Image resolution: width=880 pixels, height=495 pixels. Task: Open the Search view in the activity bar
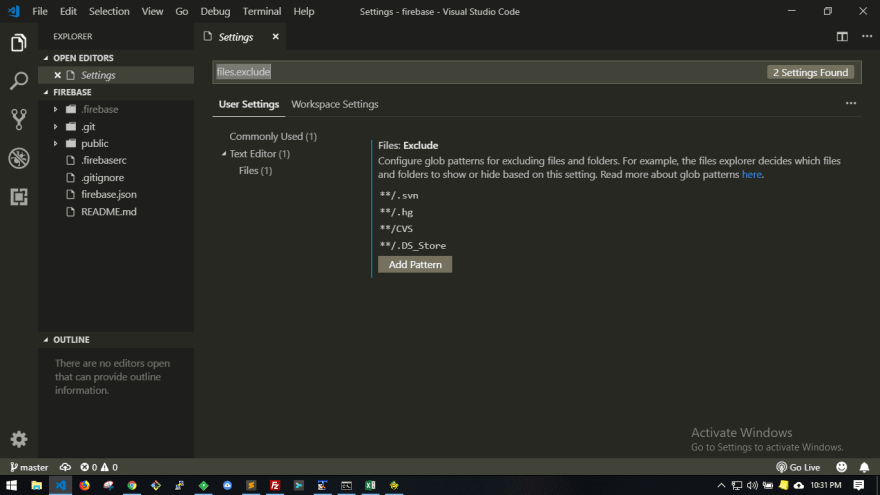click(19, 81)
